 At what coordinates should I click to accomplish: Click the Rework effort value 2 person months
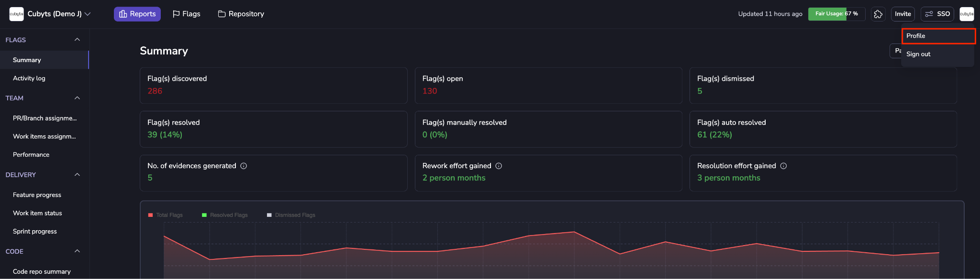454,178
